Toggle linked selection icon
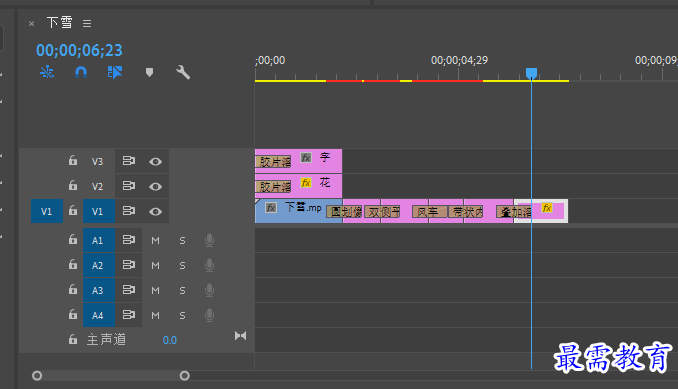The width and height of the screenshot is (678, 389). (115, 72)
